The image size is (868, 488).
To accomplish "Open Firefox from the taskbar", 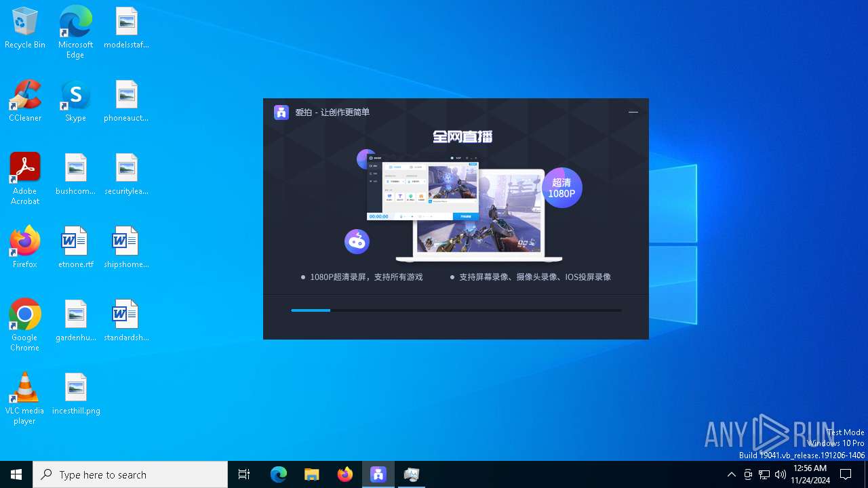I will point(345,474).
